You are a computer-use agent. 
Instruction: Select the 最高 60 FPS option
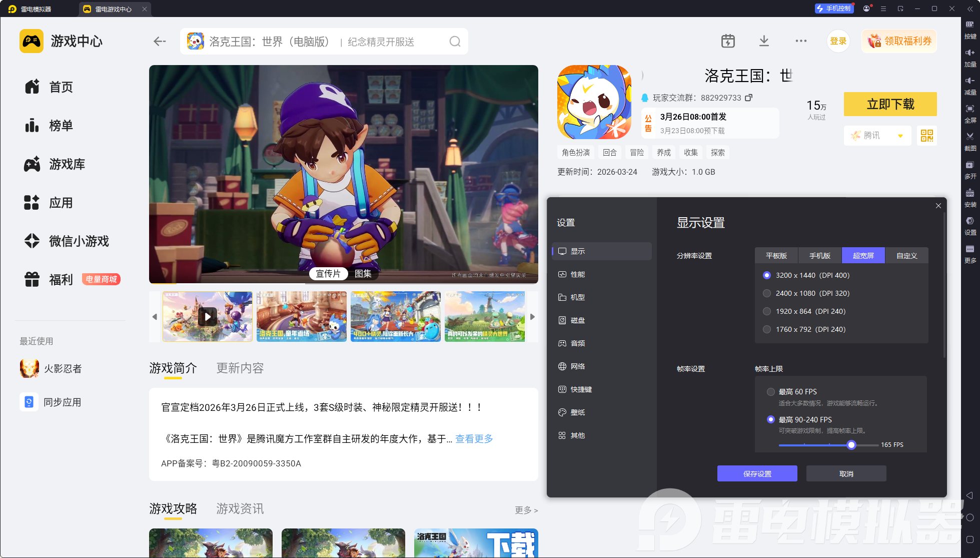pos(771,392)
